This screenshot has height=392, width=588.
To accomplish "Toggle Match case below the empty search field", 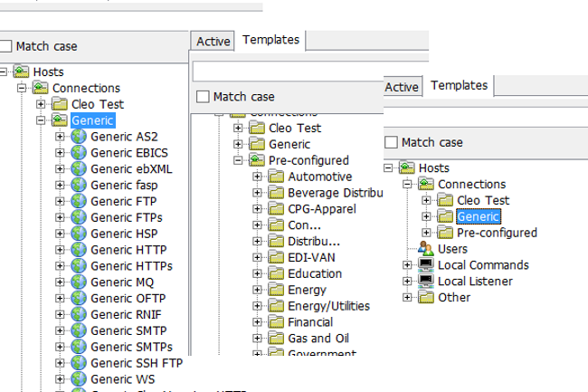I will (203, 97).
